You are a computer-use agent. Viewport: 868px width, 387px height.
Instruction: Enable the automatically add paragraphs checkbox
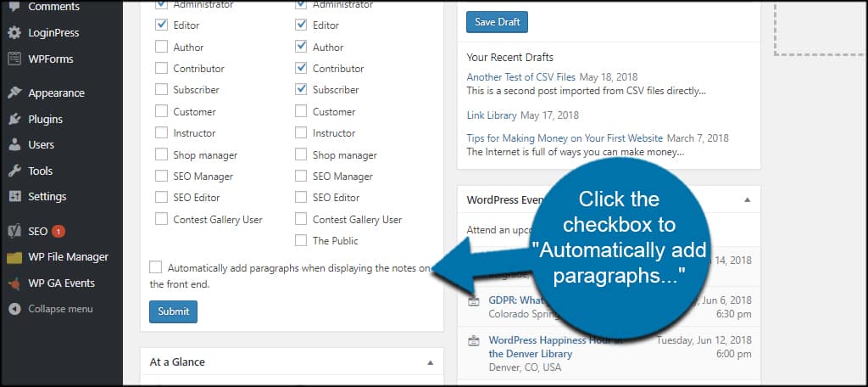[155, 266]
